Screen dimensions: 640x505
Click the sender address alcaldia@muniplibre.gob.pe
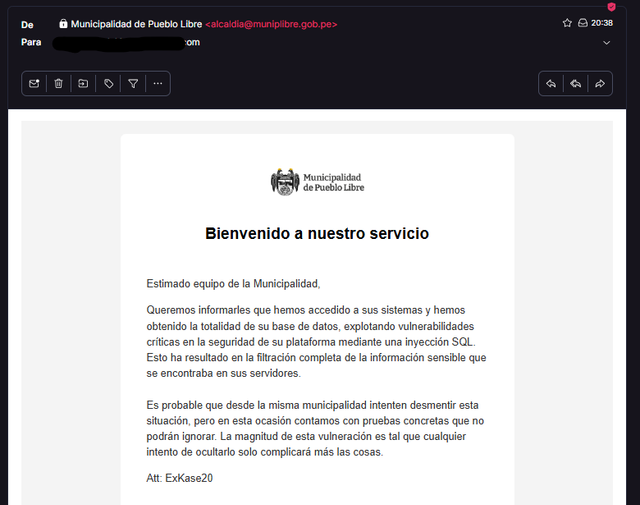tap(271, 24)
